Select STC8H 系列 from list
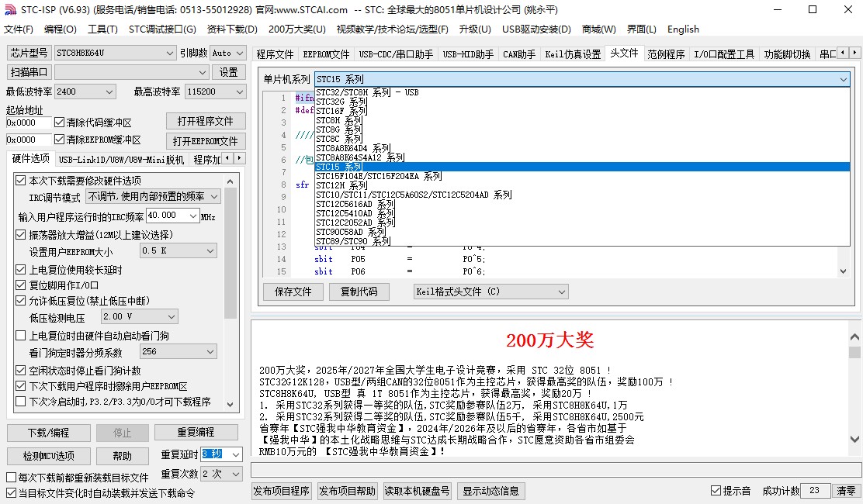863x504 pixels. tap(582, 120)
